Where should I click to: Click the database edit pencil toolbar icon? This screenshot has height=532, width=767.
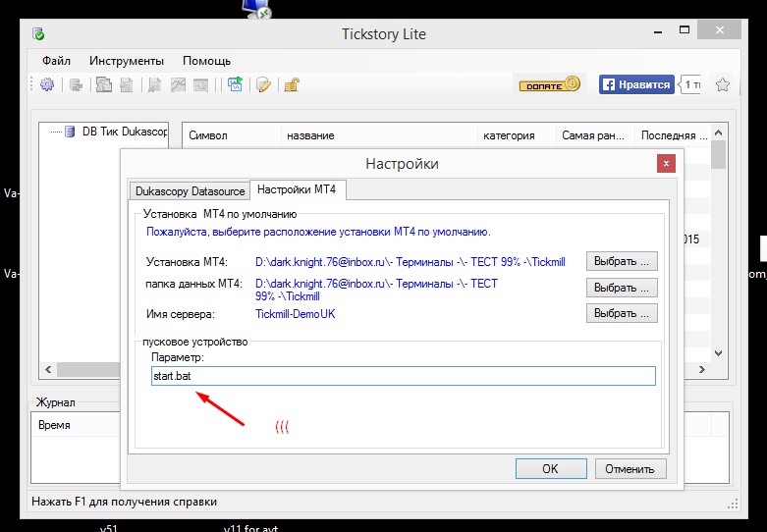point(263,85)
